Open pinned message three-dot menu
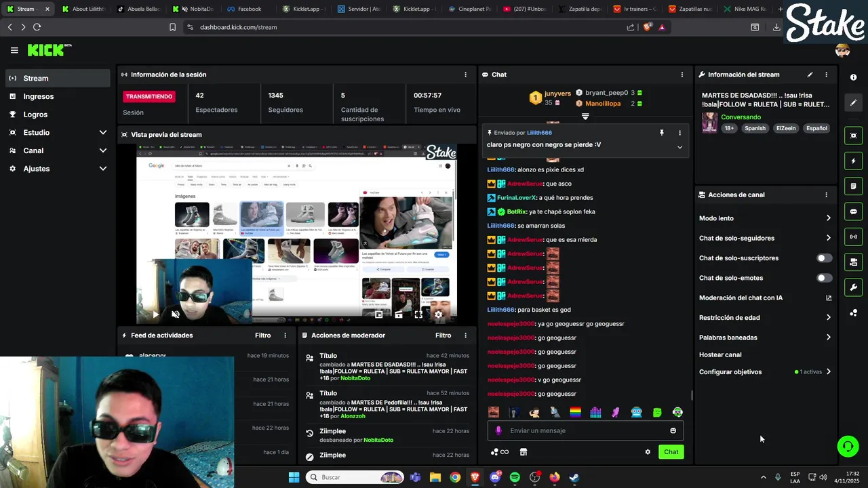868x488 pixels. click(x=679, y=133)
